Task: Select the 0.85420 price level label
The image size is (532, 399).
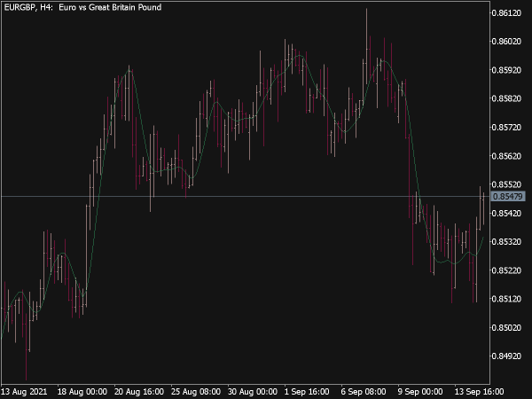Action: [506, 214]
